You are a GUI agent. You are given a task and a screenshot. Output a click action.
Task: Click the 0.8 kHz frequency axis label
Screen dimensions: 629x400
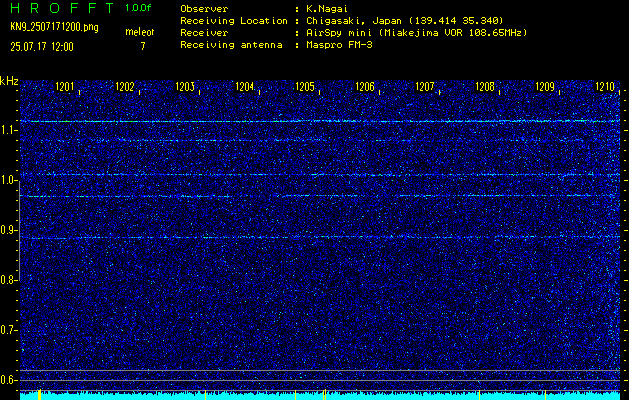8,280
